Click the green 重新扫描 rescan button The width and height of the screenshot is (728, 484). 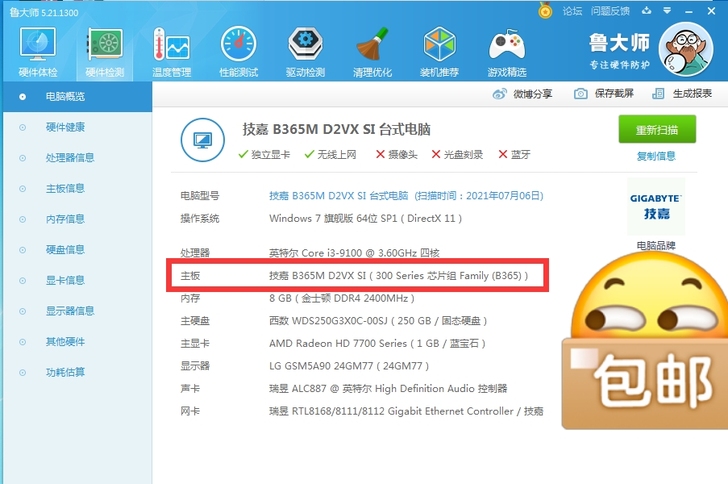point(657,129)
